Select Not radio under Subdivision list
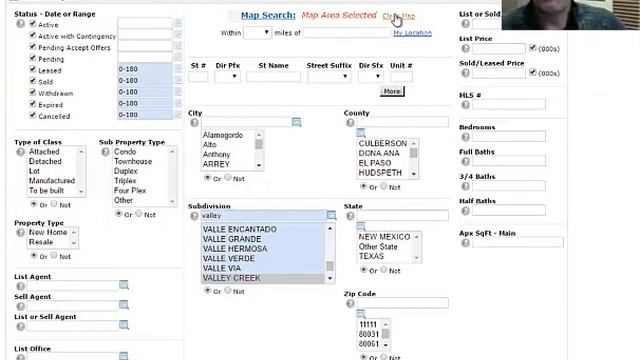640x360 pixels. point(228,290)
